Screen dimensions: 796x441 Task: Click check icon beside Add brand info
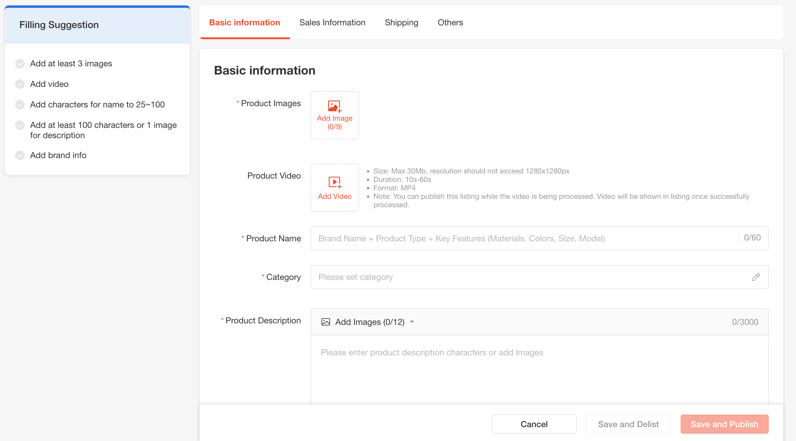[20, 155]
